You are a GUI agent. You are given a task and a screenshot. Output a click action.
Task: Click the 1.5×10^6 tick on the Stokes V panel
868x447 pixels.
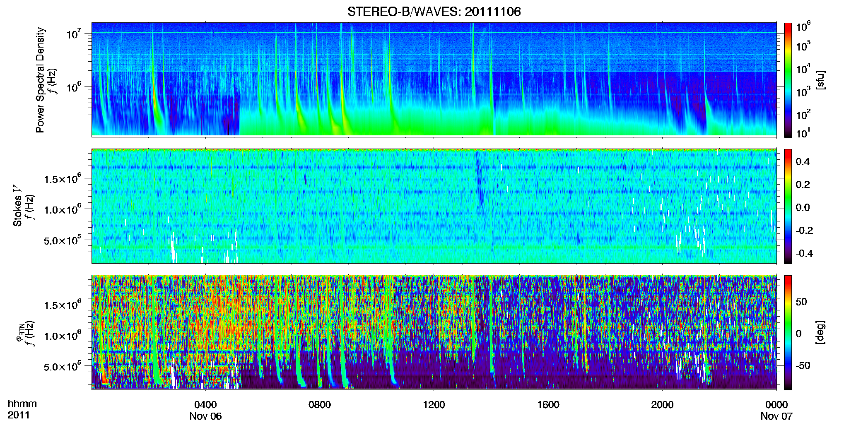click(x=63, y=179)
